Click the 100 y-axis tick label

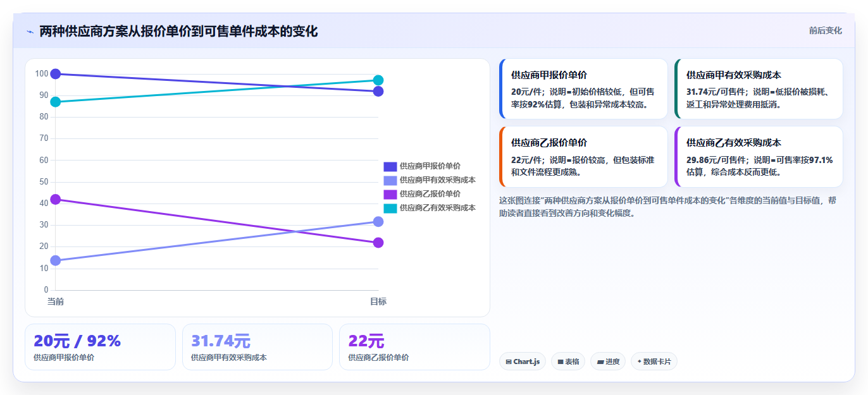[x=42, y=74]
